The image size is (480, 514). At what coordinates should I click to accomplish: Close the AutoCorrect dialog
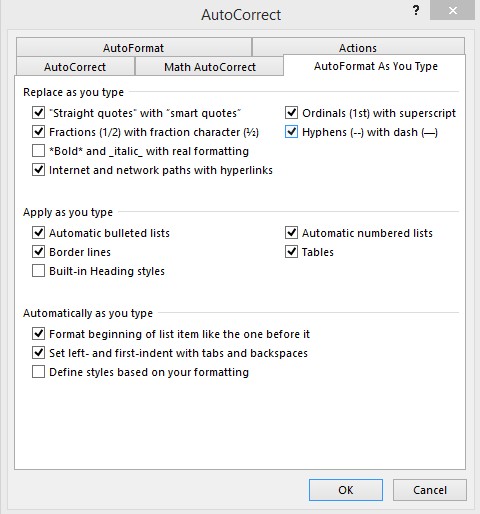452,11
